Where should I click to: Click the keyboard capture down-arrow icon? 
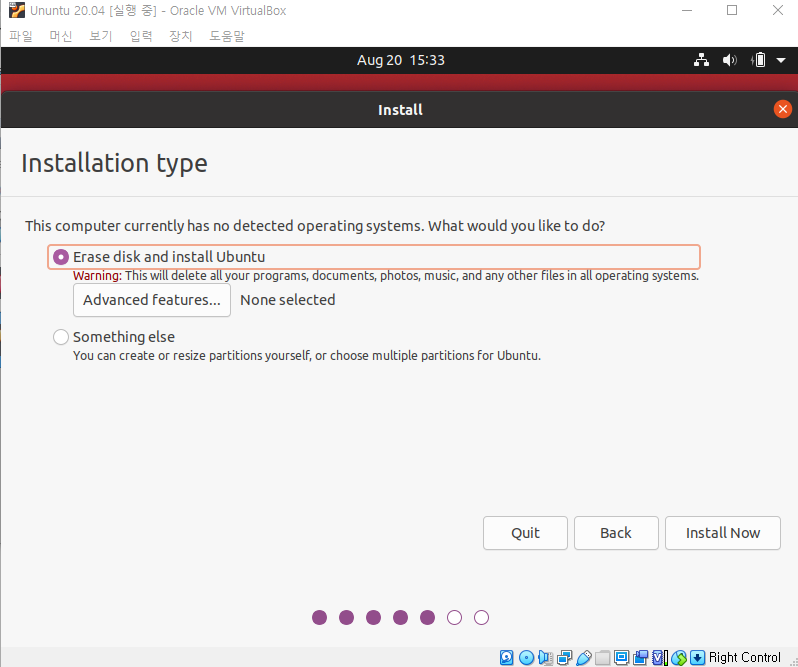click(x=697, y=657)
